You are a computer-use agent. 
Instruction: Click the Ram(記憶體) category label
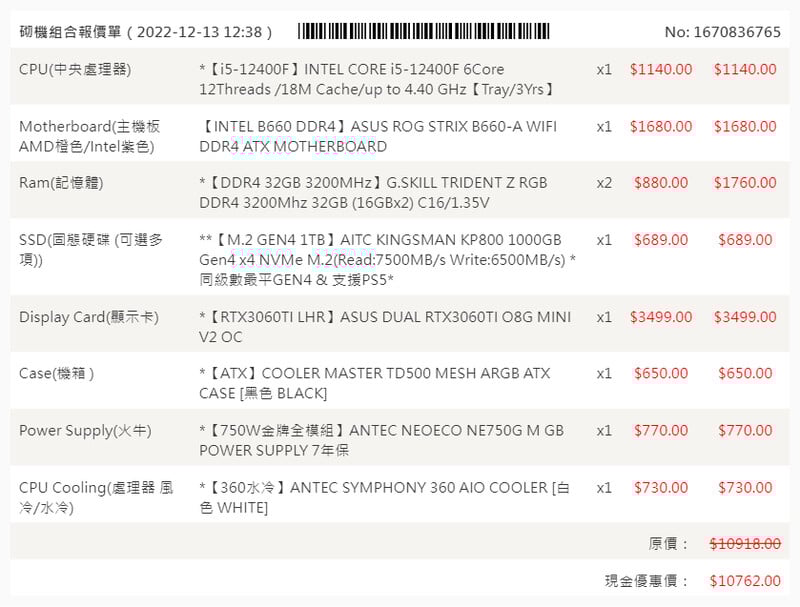[61, 183]
